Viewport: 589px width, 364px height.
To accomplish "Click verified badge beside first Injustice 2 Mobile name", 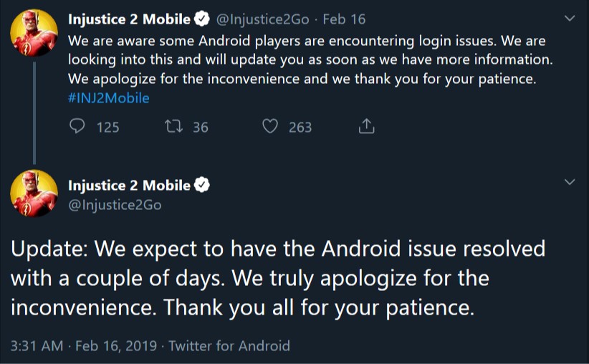I will tap(202, 19).
